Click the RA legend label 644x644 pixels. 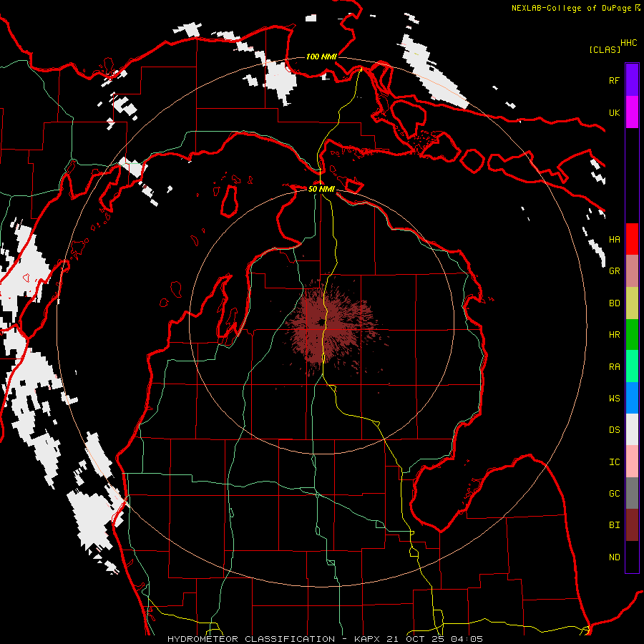[x=614, y=367]
